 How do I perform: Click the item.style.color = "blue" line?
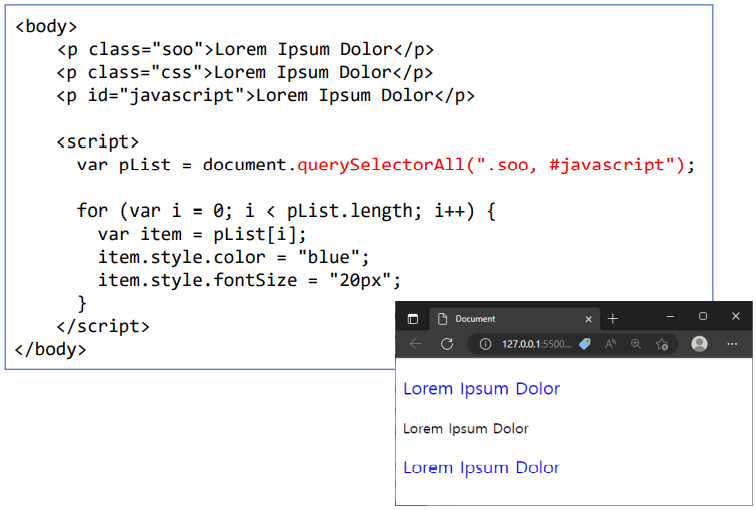pyautogui.click(x=233, y=257)
